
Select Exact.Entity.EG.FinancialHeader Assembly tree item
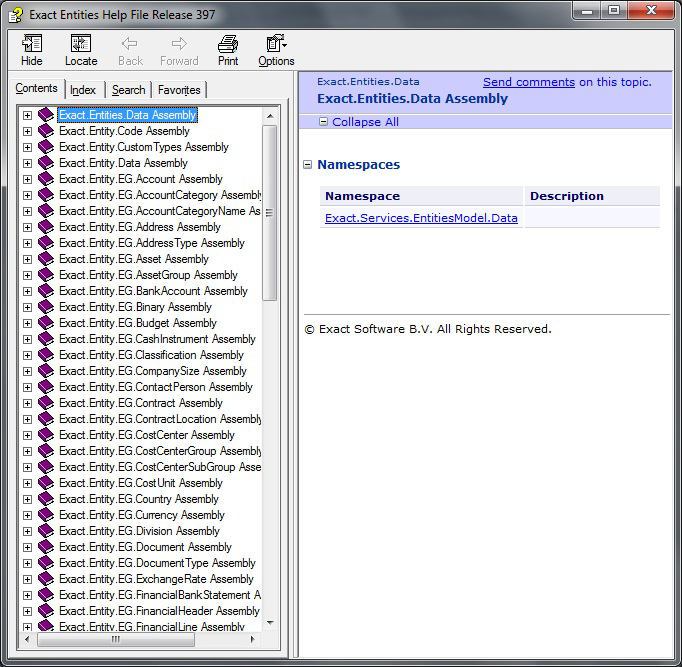coord(159,611)
